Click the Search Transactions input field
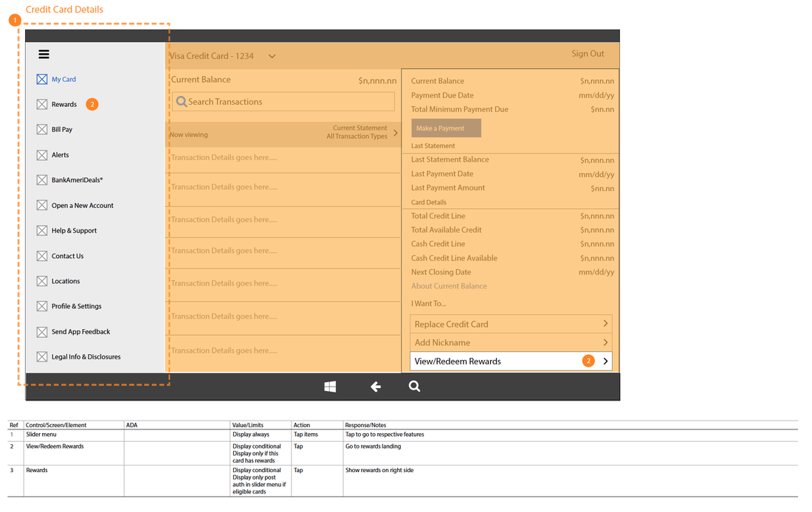This screenshot has width=812, height=512. [283, 102]
